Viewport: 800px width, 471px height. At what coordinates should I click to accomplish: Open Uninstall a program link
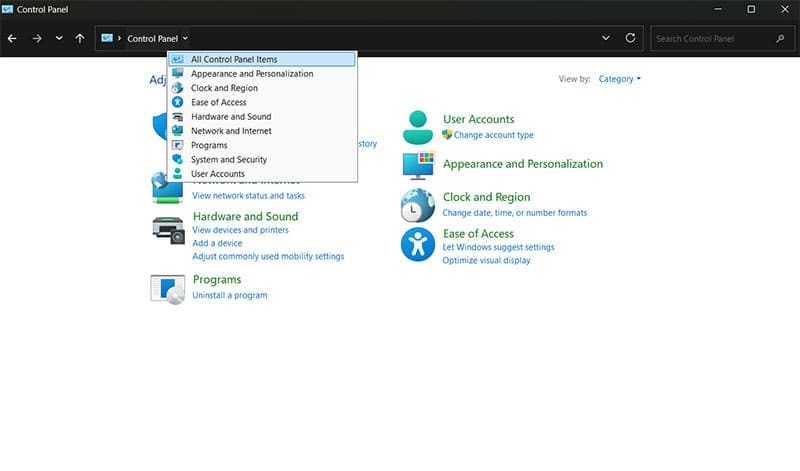click(230, 295)
